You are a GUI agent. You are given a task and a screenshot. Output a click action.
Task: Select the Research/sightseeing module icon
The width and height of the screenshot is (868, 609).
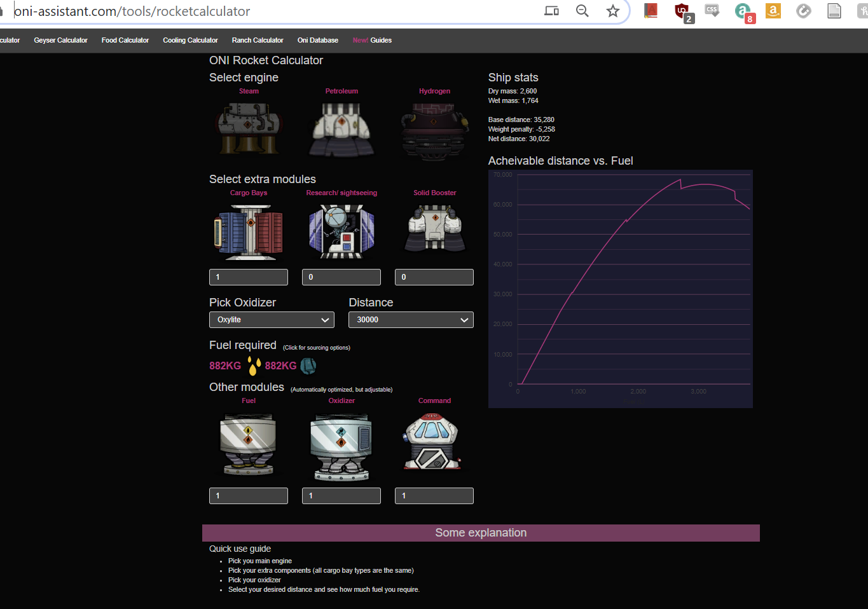(341, 231)
